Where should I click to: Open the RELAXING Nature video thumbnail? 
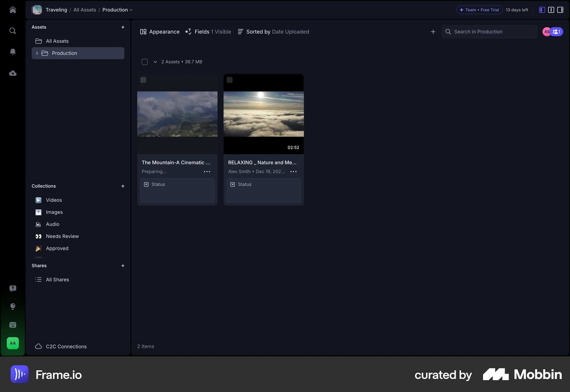tap(264, 114)
